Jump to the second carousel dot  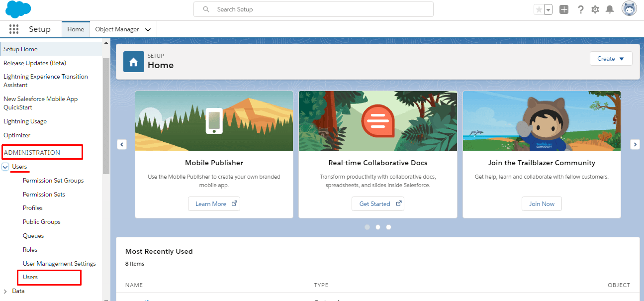378,227
